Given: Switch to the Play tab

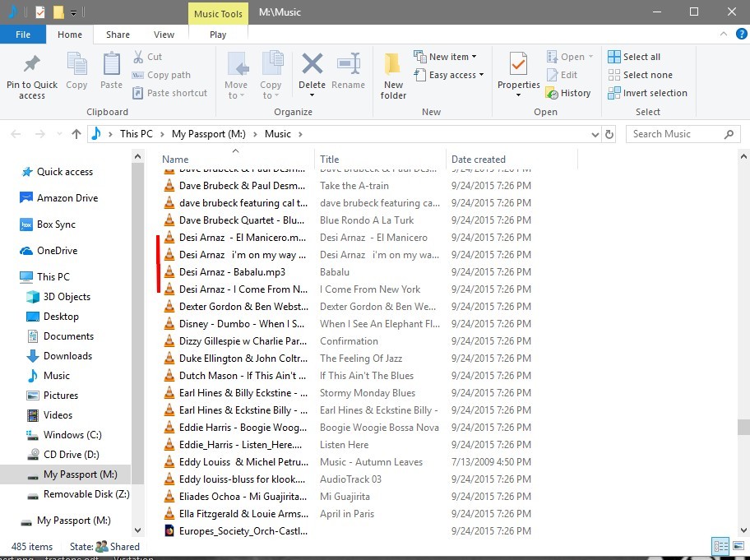Looking at the screenshot, I should click(218, 35).
